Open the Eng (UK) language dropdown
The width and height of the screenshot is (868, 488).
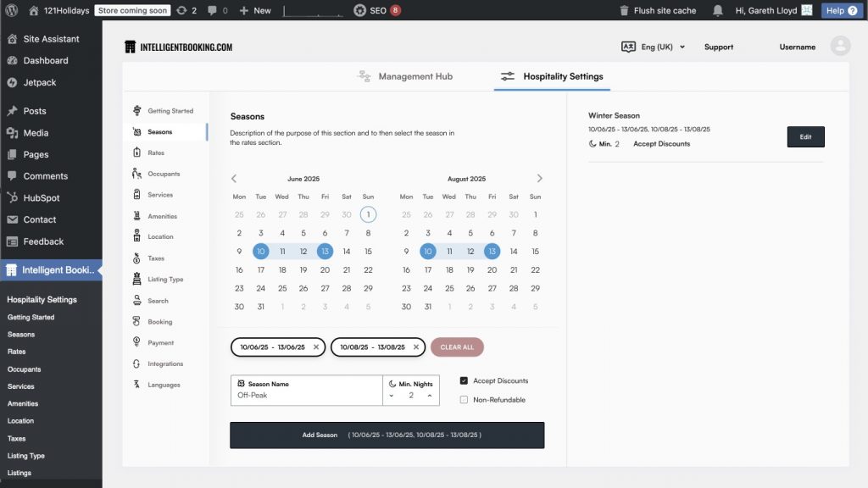654,47
